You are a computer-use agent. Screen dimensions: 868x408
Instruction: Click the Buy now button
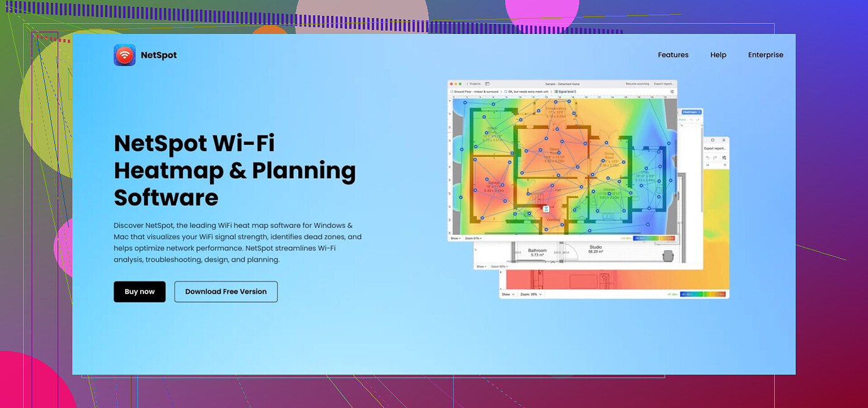(x=140, y=292)
